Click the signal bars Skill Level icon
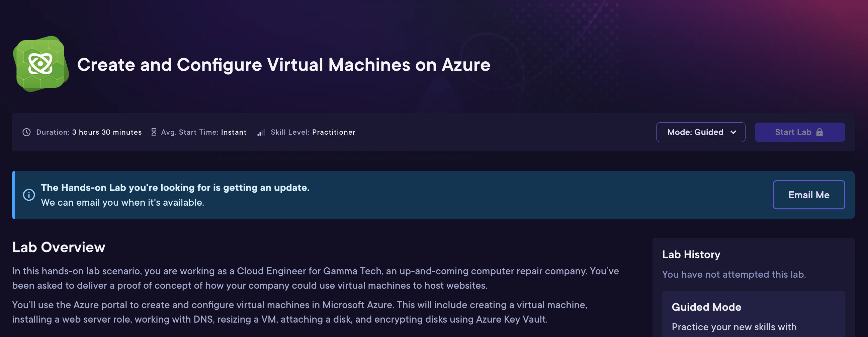Viewport: 868px width, 337px height. (x=261, y=132)
